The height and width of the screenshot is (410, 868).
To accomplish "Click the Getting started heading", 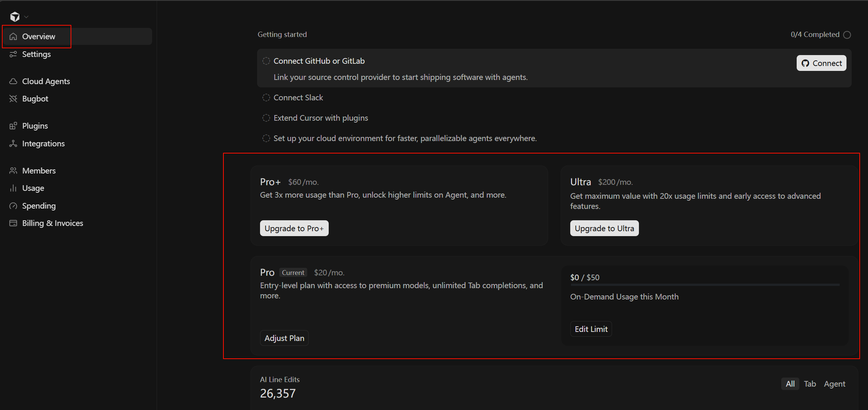I will point(282,34).
